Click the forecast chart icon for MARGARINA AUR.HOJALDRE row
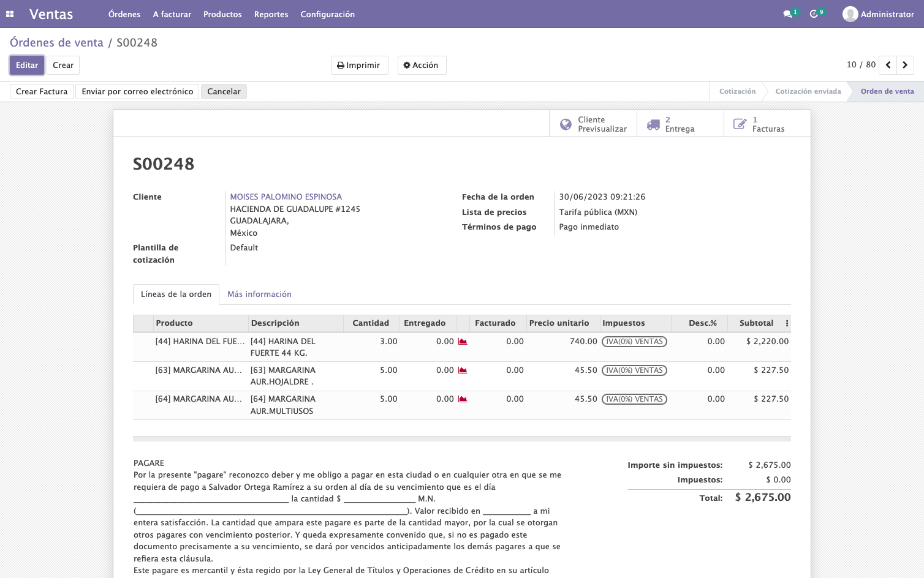 click(463, 370)
